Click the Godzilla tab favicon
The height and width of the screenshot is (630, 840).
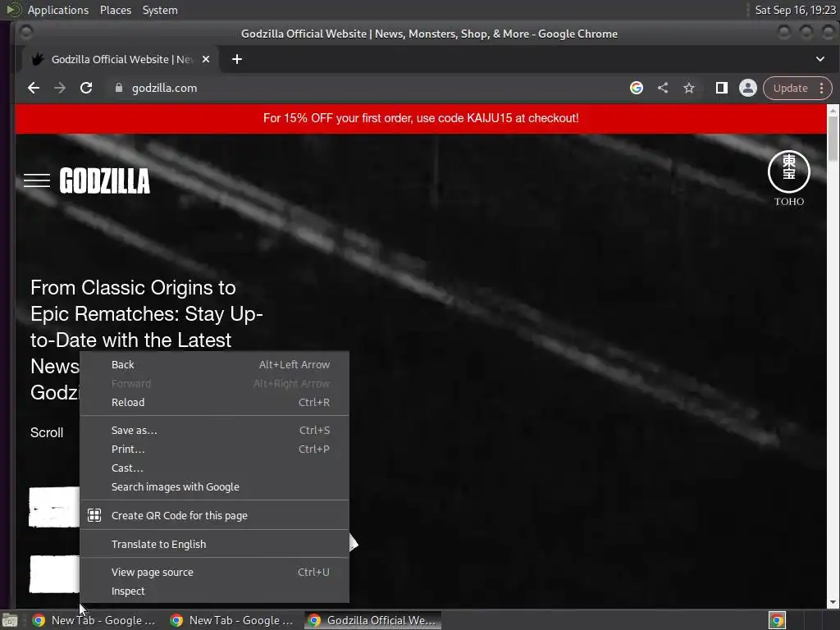[x=38, y=59]
